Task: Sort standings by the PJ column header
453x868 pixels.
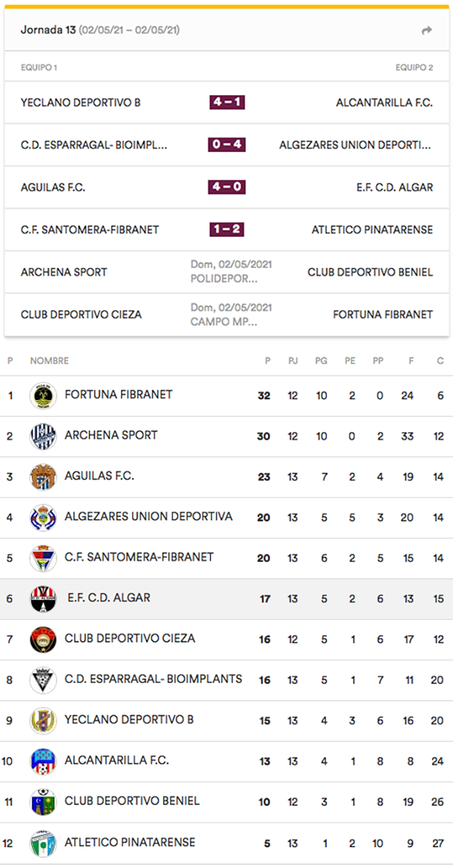Action: (x=293, y=361)
